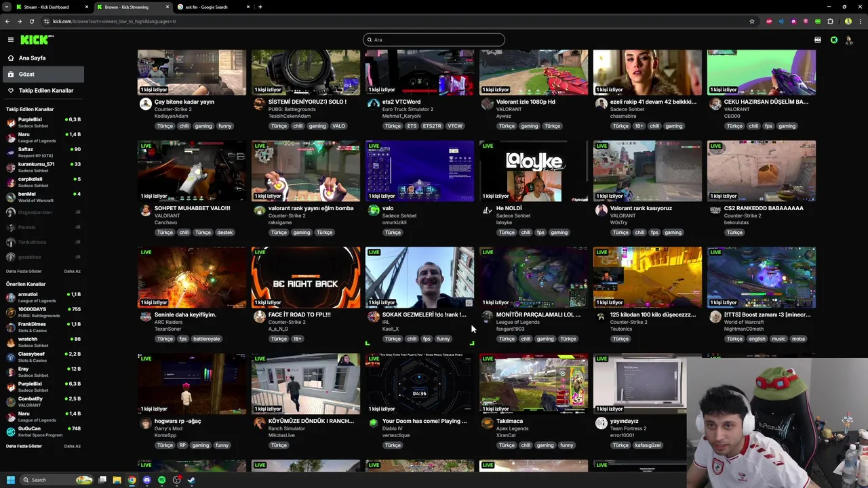Viewport: 868px width, 488px height.
Task: Open armutlol recommended channel
Action: 43,298
